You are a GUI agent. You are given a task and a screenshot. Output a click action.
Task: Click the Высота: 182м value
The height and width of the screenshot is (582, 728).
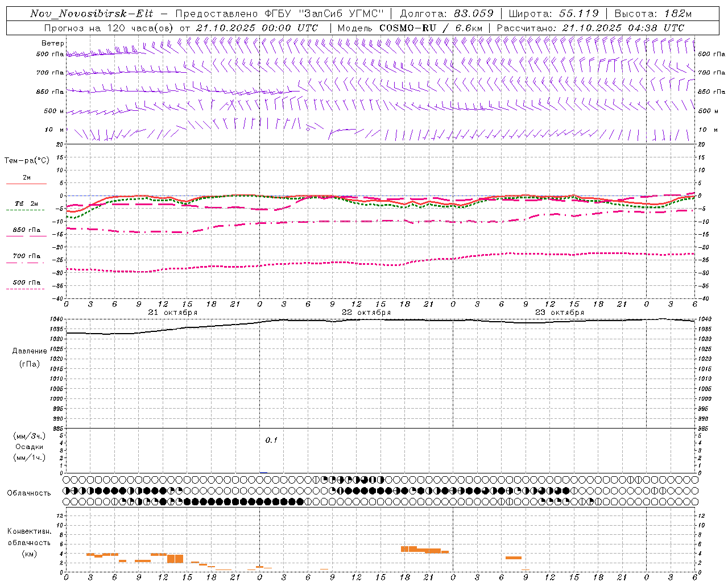coord(653,14)
